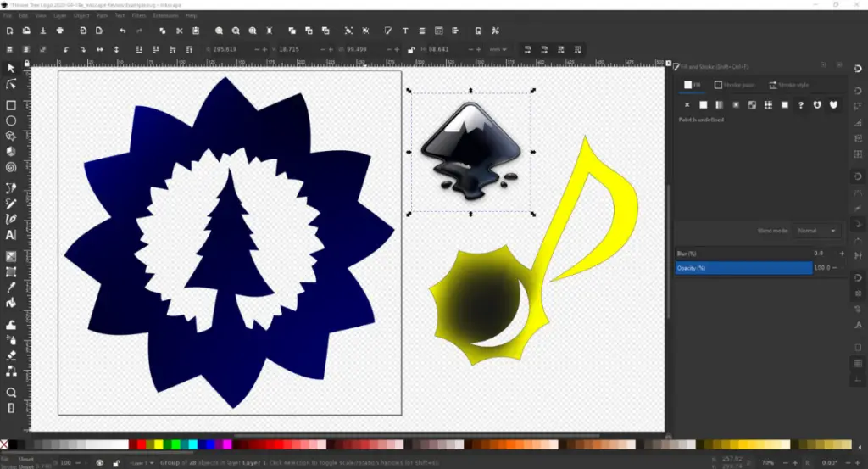
Task: Rotate selection 90 degrees counter-clockwise
Action: coord(66,50)
